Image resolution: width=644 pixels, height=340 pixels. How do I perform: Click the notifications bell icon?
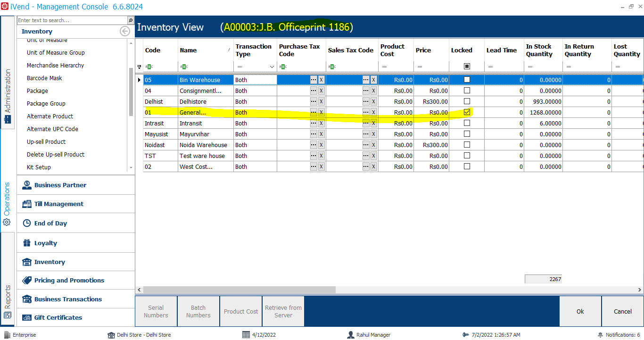(600, 335)
